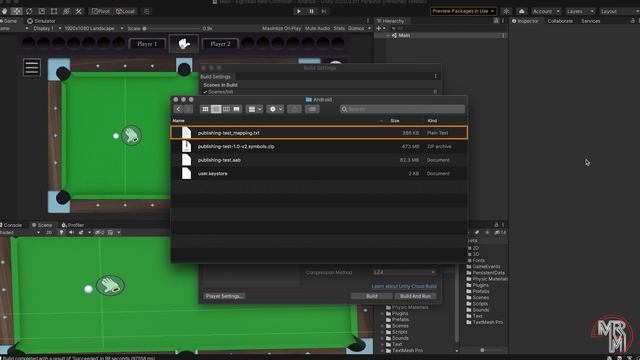The height and width of the screenshot is (360, 640).
Task: Toggle Stats overlay
Action: (339, 29)
